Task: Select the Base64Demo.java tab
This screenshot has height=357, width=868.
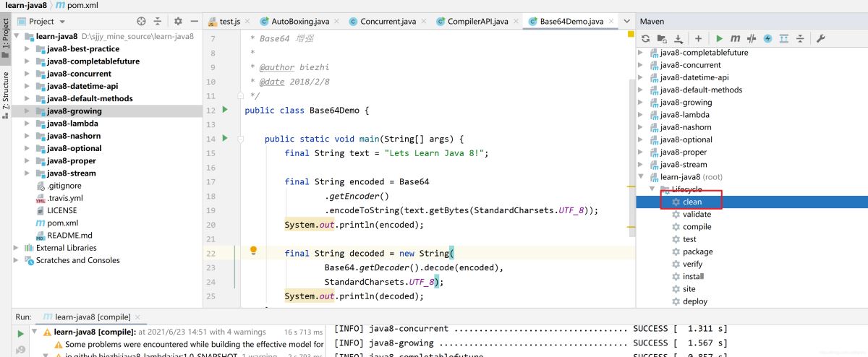Action: click(571, 22)
